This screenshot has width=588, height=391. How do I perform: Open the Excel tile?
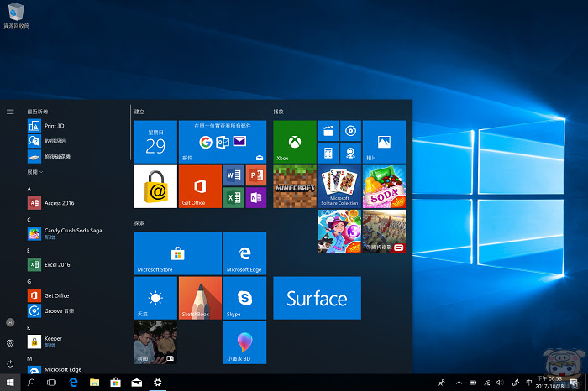coord(234,198)
